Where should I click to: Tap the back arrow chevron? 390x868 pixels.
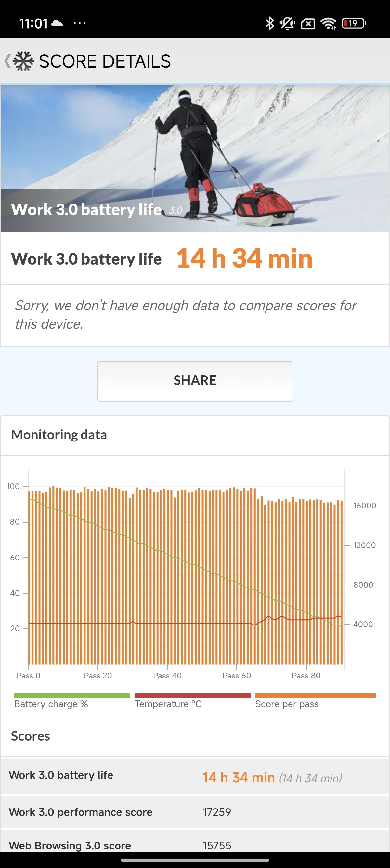pyautogui.click(x=7, y=61)
